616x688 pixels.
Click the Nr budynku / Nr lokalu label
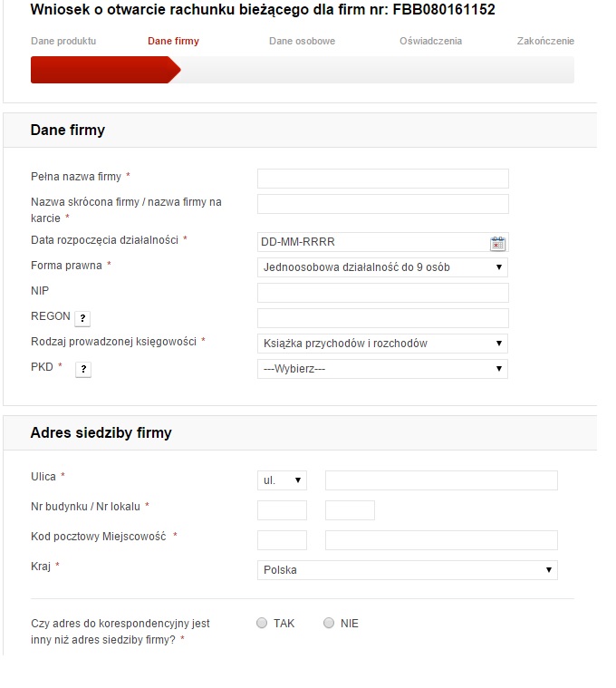click(x=85, y=507)
